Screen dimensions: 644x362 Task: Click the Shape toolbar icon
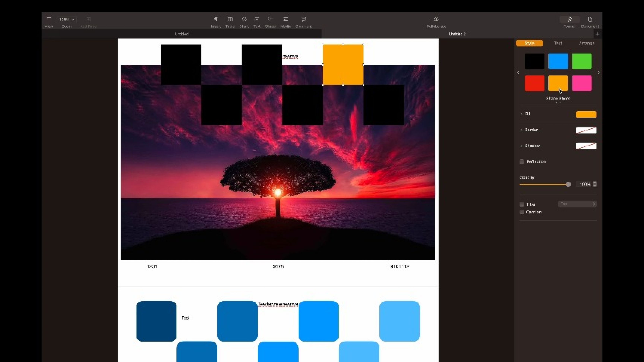click(x=271, y=19)
